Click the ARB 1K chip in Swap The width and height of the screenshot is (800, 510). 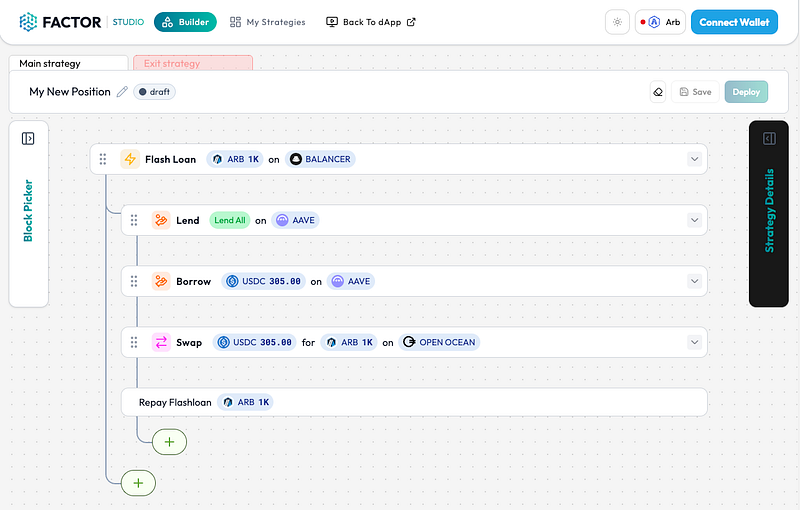coord(349,342)
